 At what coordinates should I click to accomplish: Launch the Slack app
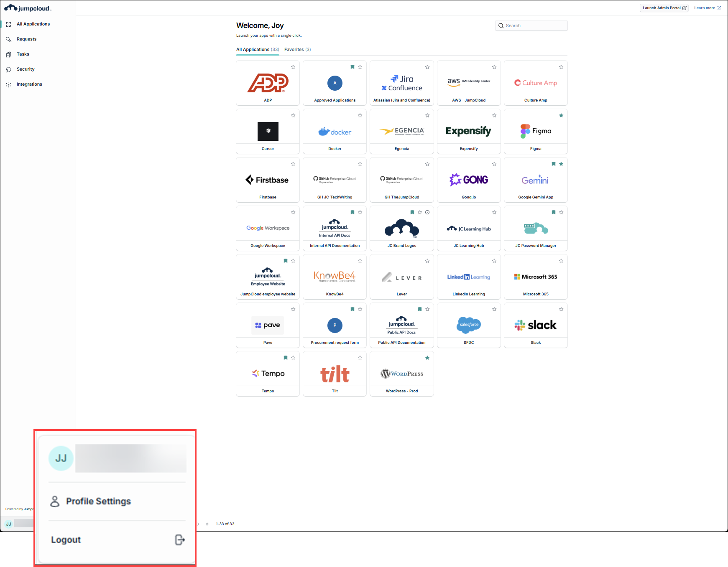536,325
